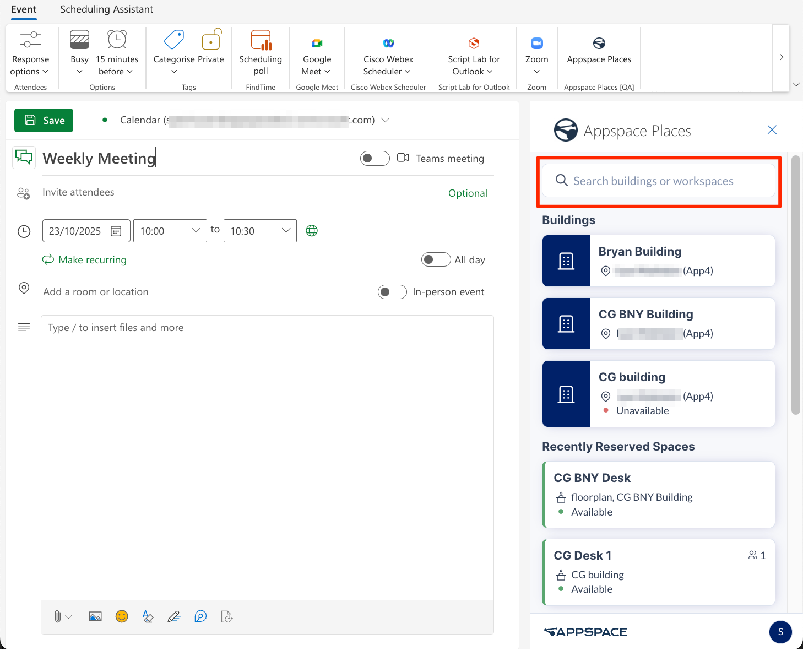Expand the ribbon display options chevron
The width and height of the screenshot is (803, 672).
coord(796,84)
